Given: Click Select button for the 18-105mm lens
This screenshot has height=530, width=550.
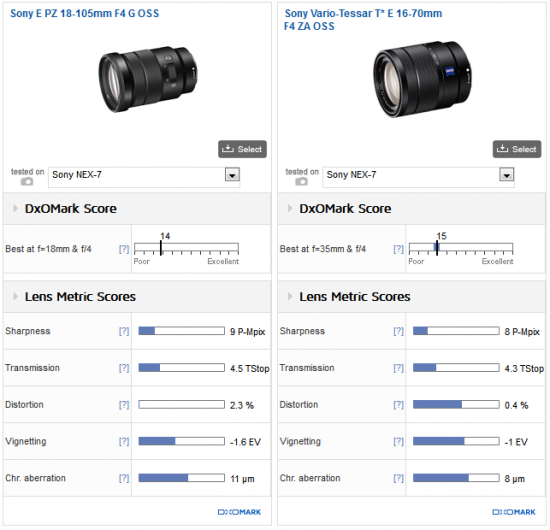Looking at the screenshot, I should 242,149.
